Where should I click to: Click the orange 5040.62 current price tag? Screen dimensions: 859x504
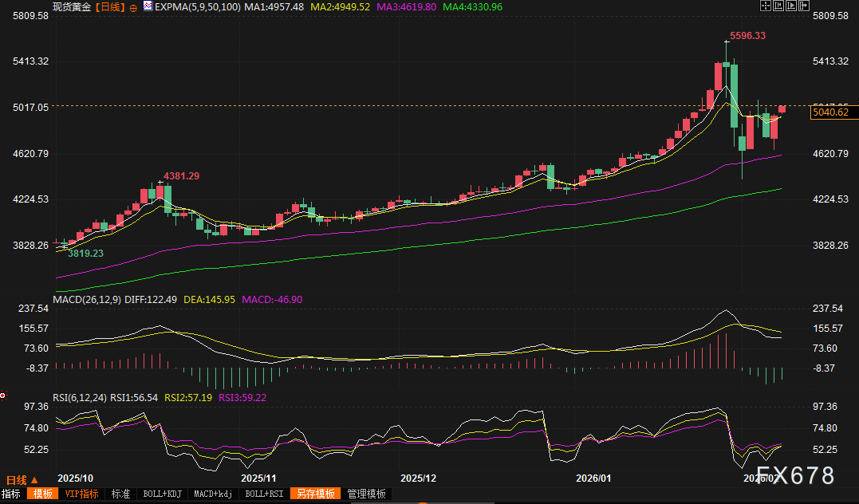point(830,112)
